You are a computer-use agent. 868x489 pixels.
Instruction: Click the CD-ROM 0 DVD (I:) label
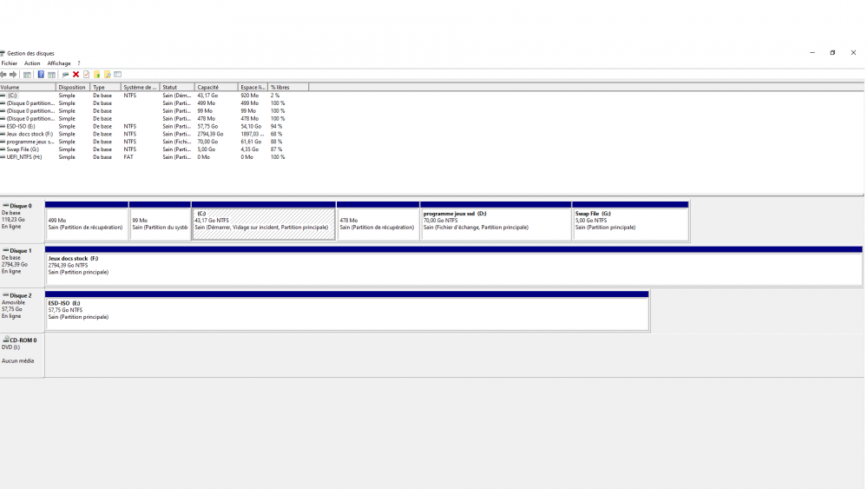point(23,355)
